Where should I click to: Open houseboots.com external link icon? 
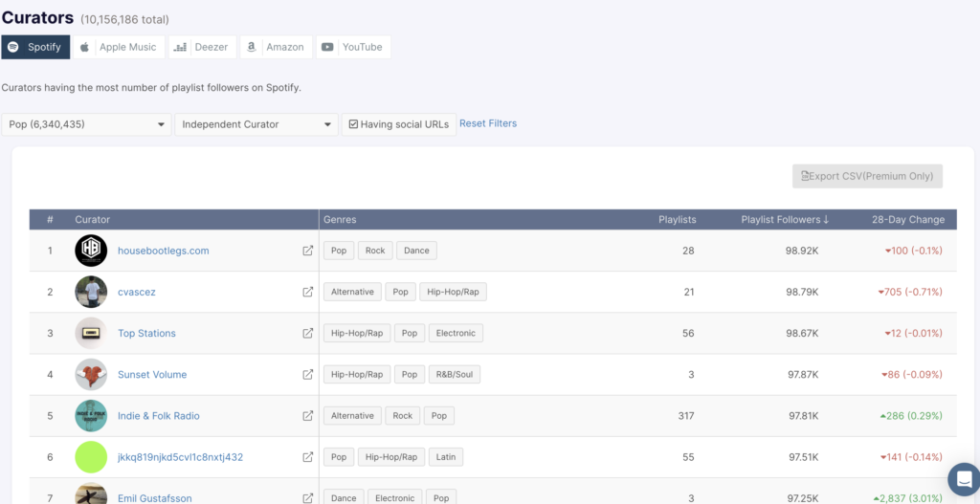point(307,251)
